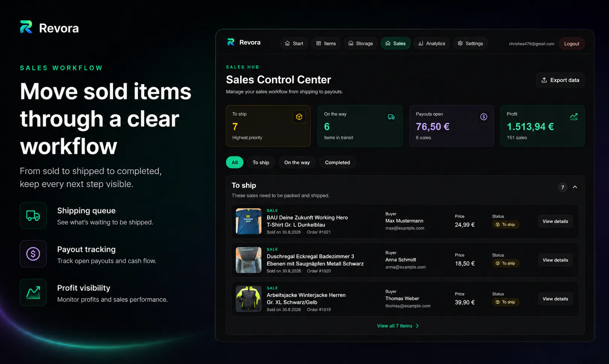Click the To ship status badge for order #1020
609x364 pixels.
click(506, 263)
